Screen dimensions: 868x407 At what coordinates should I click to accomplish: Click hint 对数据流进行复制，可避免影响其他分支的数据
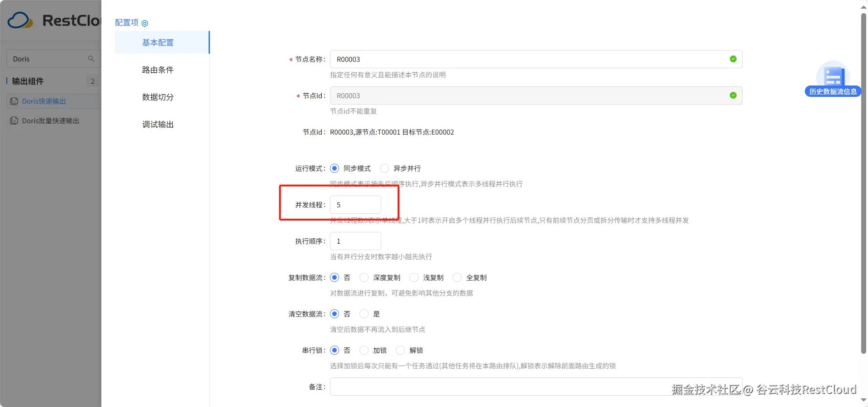click(x=401, y=293)
